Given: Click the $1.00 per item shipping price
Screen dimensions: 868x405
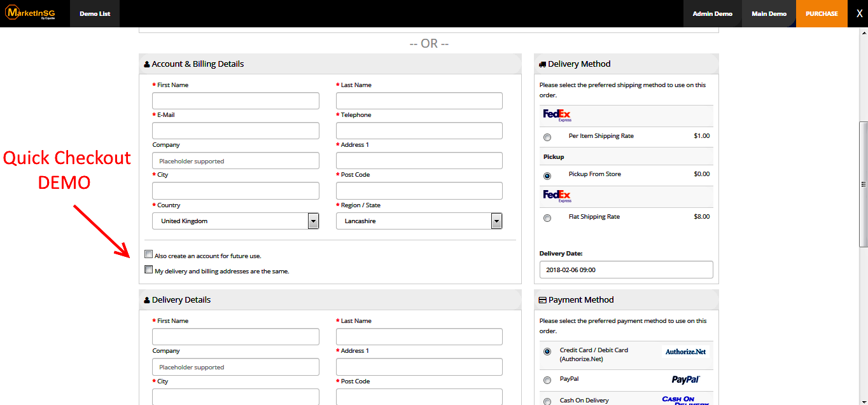Looking at the screenshot, I should tap(701, 136).
